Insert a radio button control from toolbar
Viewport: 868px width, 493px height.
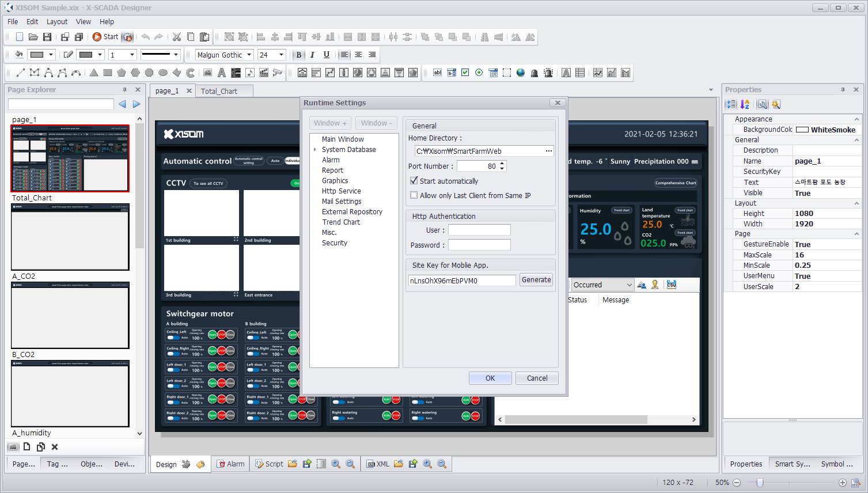(x=479, y=73)
